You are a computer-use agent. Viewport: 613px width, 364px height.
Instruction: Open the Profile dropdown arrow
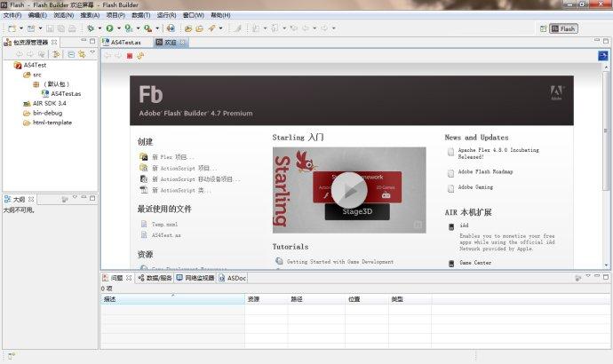(x=138, y=28)
